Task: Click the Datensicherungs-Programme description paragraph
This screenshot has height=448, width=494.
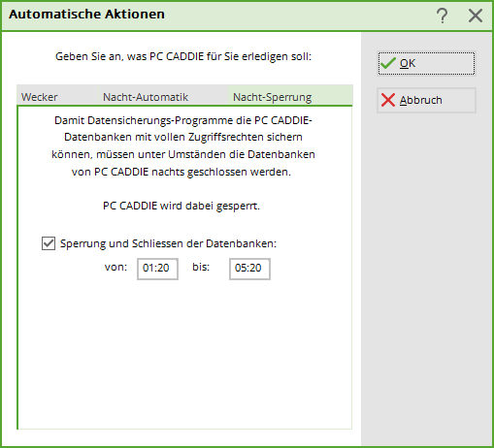Action: pyautogui.click(x=183, y=146)
